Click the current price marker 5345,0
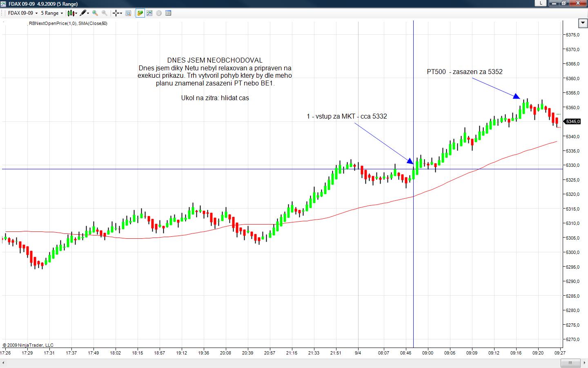This screenshot has height=368, width=588. [572, 121]
